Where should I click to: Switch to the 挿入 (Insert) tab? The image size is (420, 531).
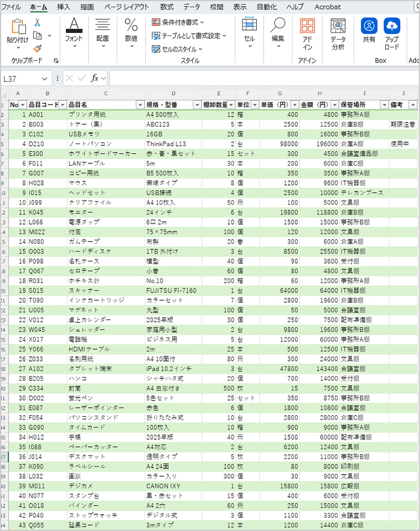(x=63, y=7)
